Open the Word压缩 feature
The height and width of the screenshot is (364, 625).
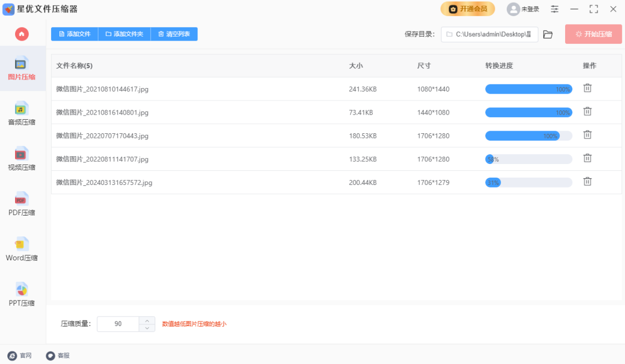pyautogui.click(x=21, y=249)
